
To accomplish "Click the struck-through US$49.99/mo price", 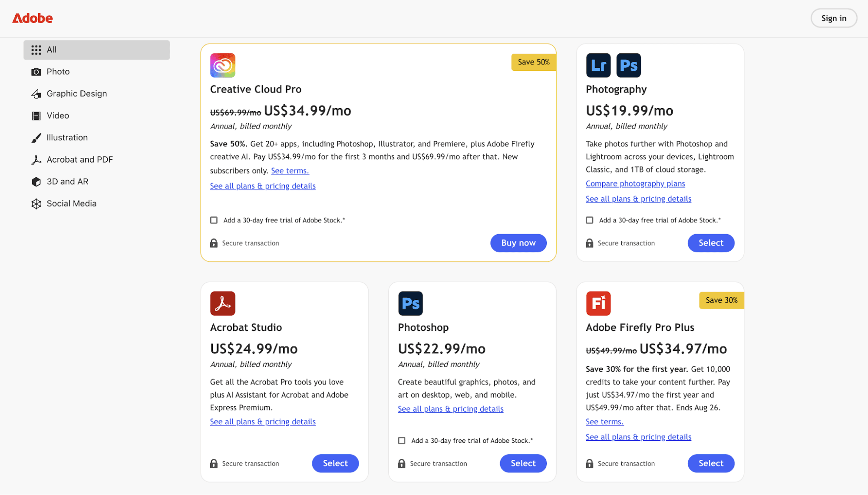I will tap(611, 351).
